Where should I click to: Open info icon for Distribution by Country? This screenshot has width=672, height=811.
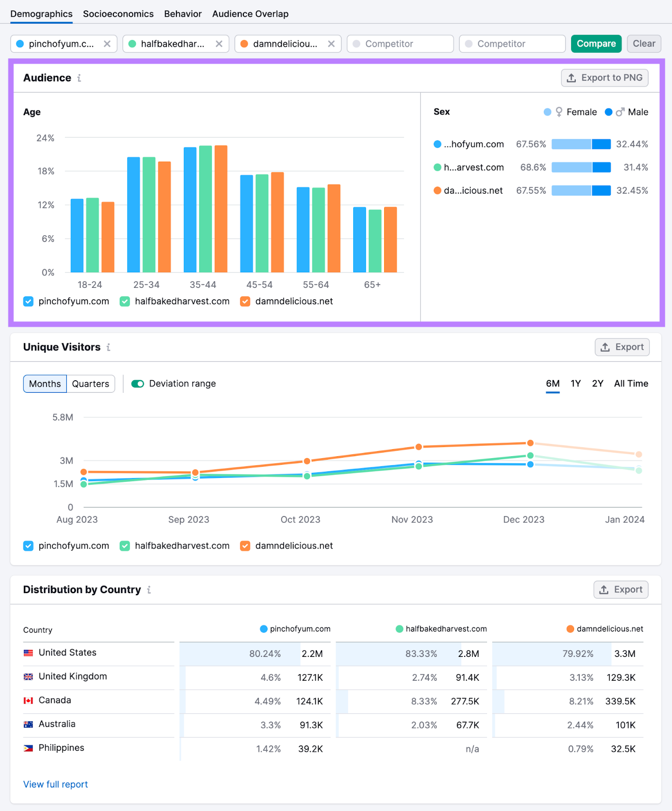149,590
